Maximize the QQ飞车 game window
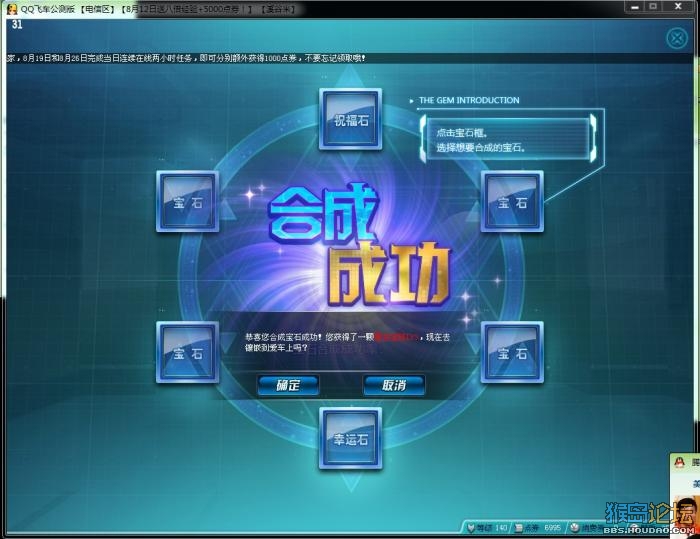 point(653,7)
